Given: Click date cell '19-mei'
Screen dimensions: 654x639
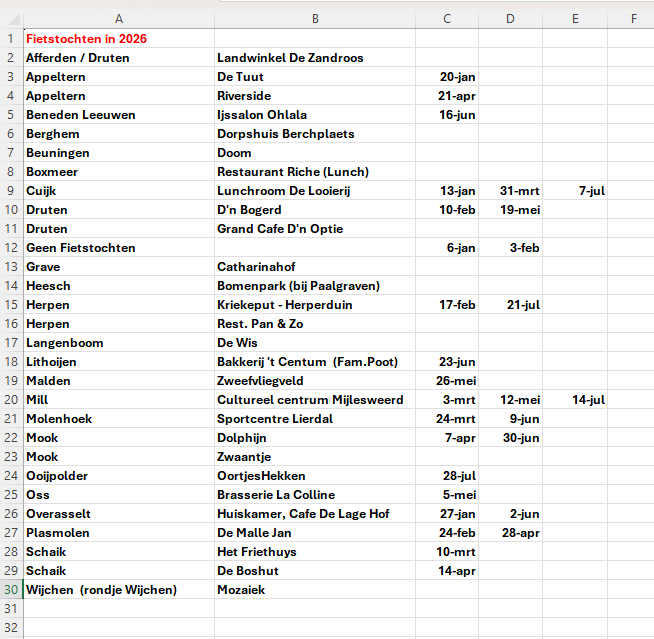Looking at the screenshot, I should [510, 209].
